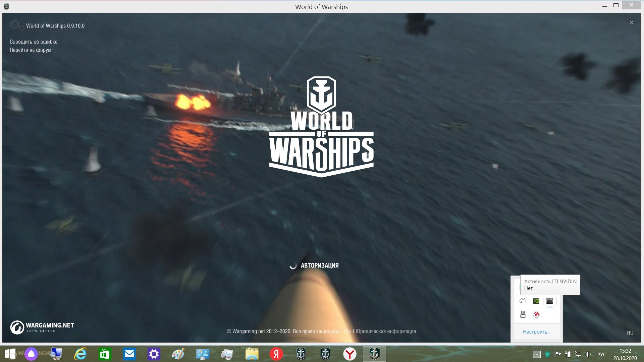Open the Перейти на форум link
This screenshot has height=362, width=644.
[31, 50]
